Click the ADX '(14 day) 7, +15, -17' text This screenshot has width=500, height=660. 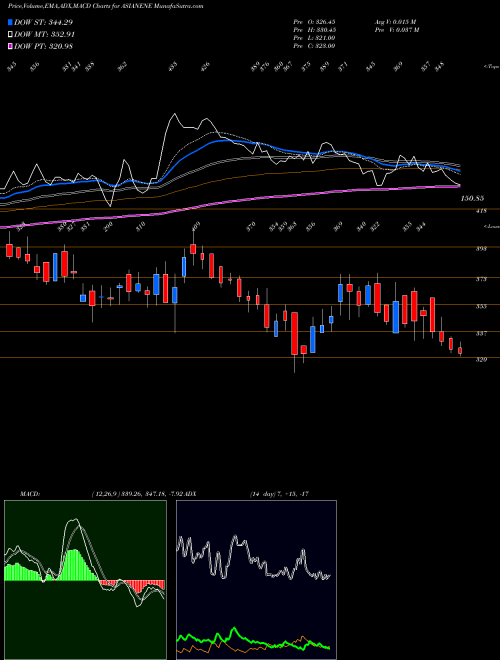tap(279, 494)
